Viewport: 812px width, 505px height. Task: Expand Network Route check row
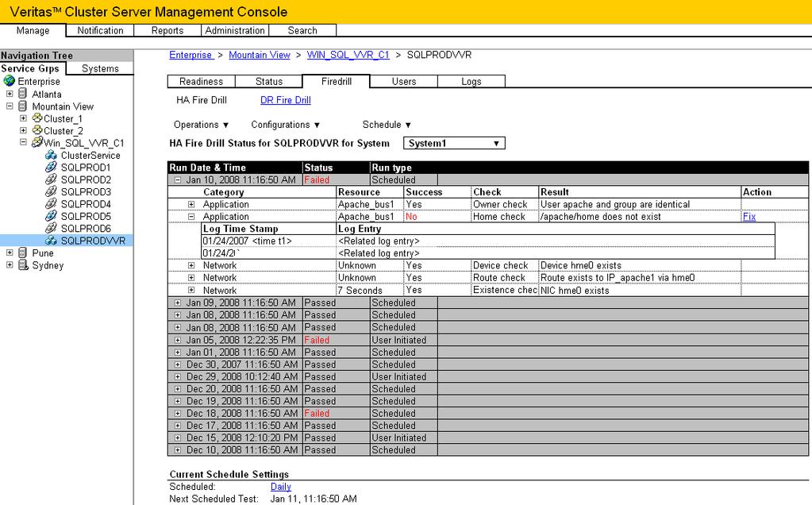[x=191, y=278]
